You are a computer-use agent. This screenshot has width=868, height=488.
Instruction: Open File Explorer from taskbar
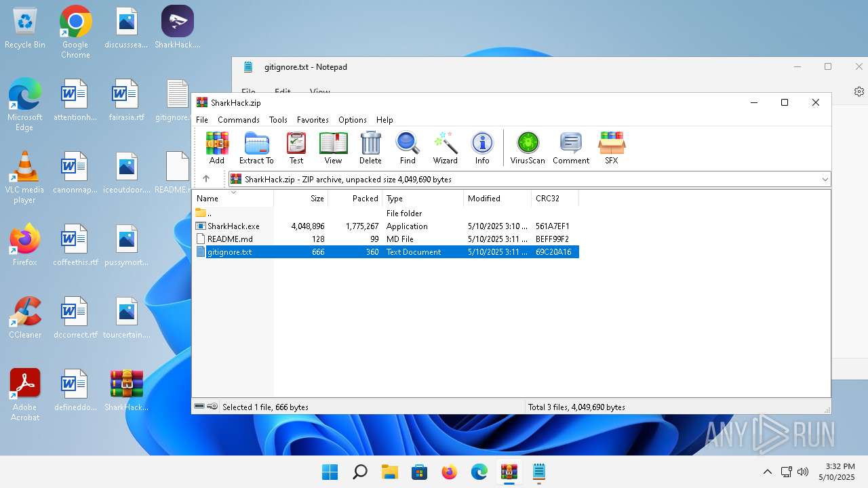click(390, 472)
